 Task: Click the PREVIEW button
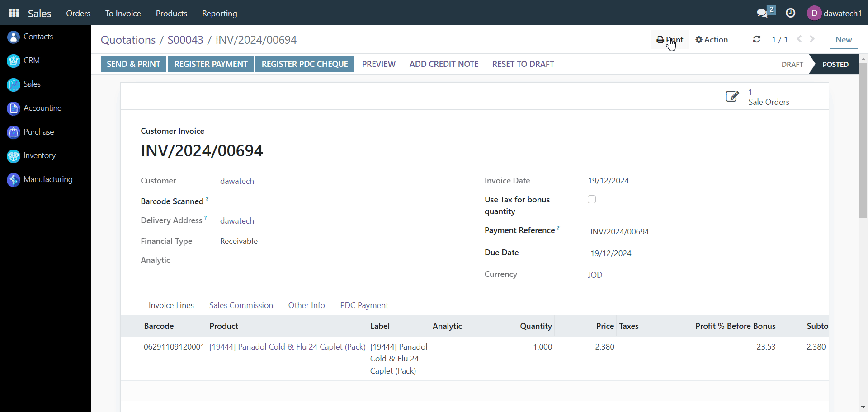(379, 64)
